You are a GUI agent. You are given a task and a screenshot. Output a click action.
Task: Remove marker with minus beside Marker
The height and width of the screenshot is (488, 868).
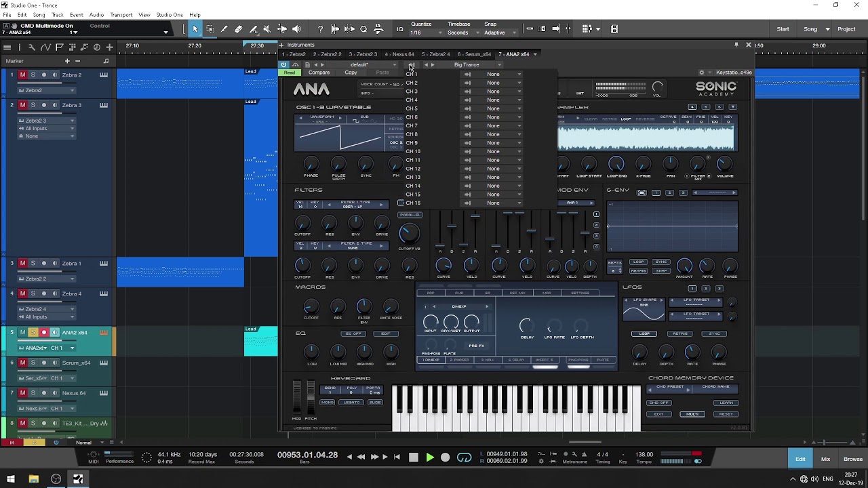78,61
